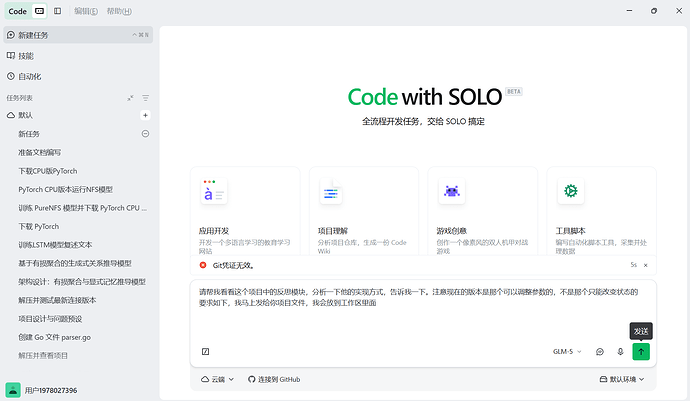The width and height of the screenshot is (690, 401).
Task: Click the BETA badge next to SOLO
Action: [514, 92]
